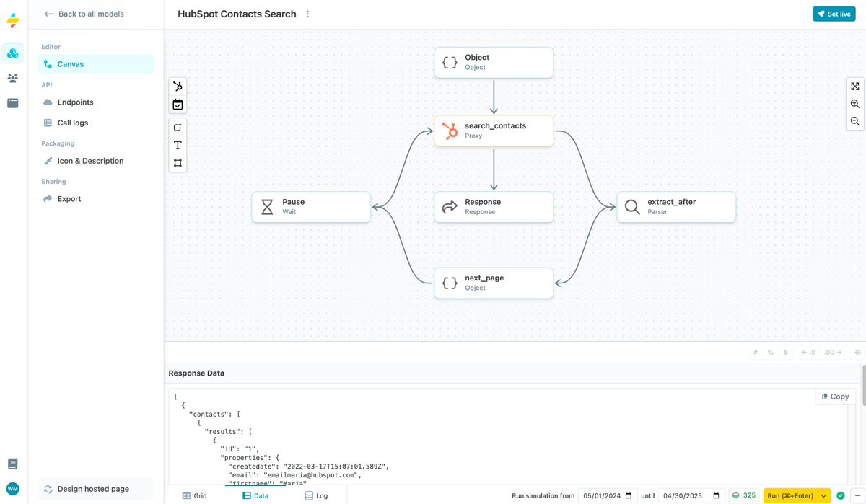Open Design hosted page
This screenshot has width=866, height=504.
[x=96, y=489]
